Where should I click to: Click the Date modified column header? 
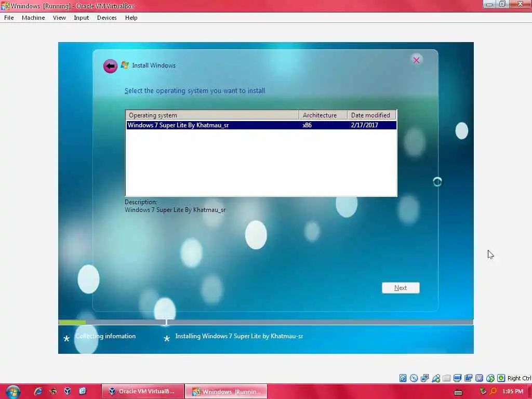click(x=372, y=115)
